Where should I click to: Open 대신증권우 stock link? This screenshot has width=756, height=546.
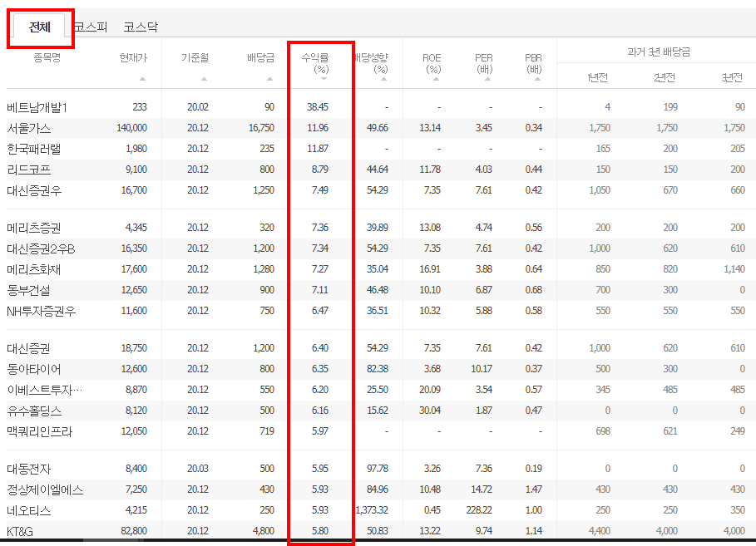tap(34, 190)
